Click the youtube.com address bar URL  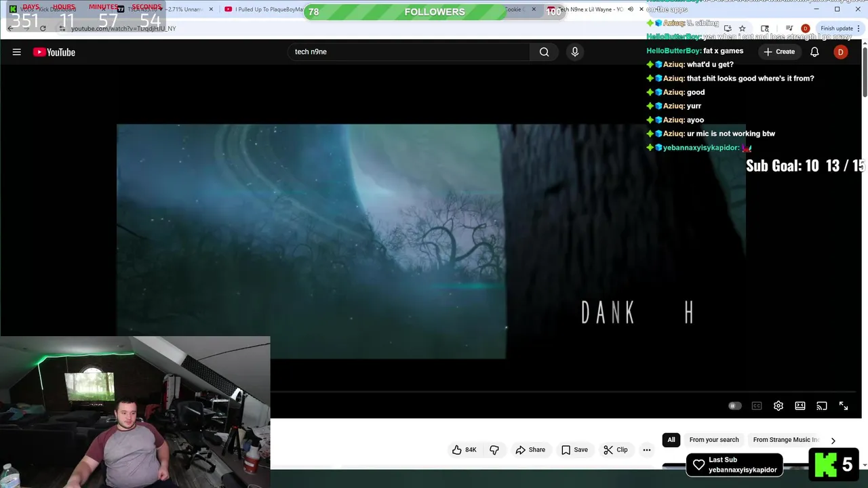tap(123, 28)
